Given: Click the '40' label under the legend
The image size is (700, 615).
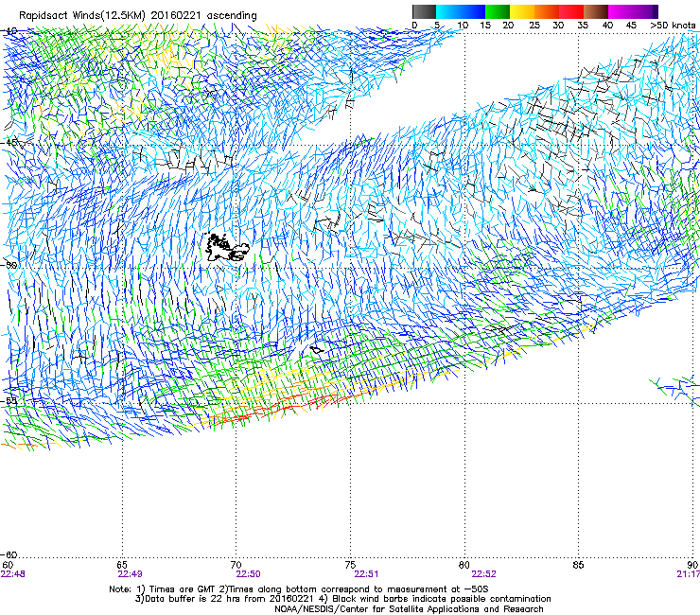Looking at the screenshot, I should (x=607, y=26).
